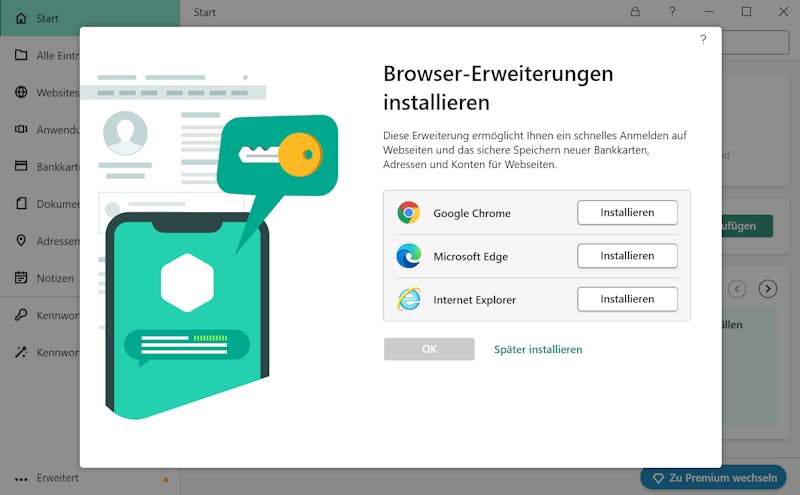
Task: Go to next card with right arrow
Action: coord(768,289)
